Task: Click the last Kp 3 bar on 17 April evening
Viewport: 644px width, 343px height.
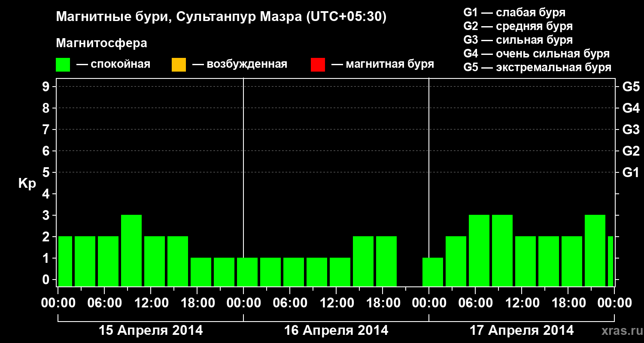Action: [595, 251]
